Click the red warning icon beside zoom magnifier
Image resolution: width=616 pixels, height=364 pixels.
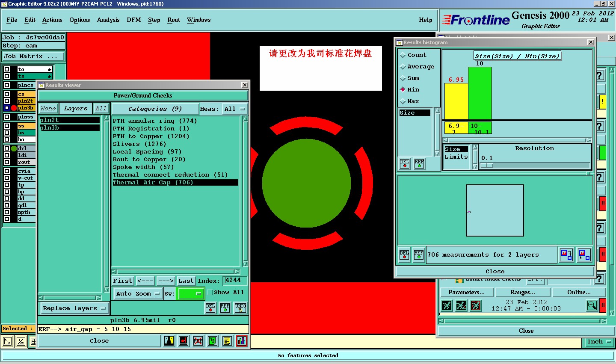[603, 305]
